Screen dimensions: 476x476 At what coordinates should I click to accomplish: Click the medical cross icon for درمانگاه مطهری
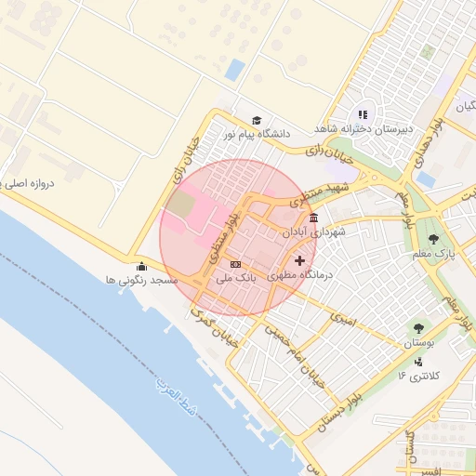(299, 260)
